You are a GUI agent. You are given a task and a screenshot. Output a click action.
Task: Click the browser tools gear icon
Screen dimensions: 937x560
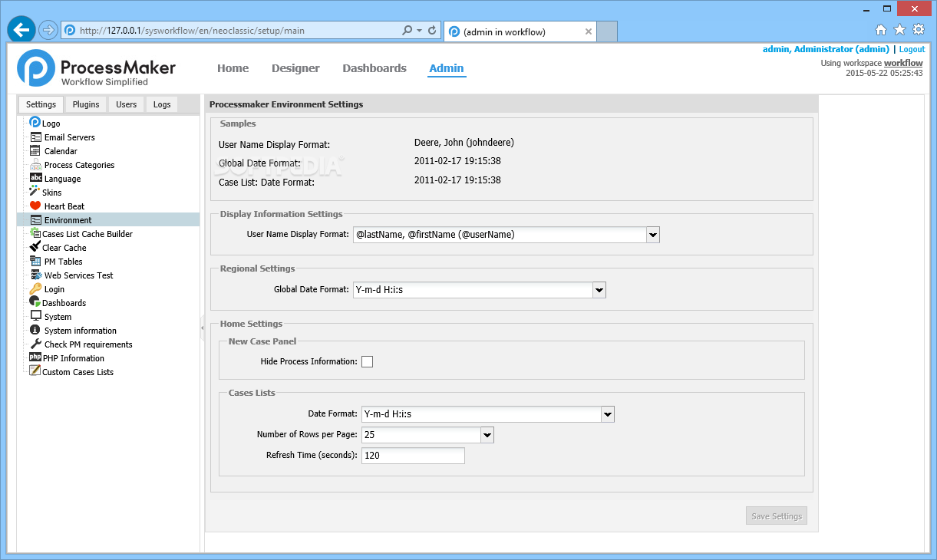(918, 30)
